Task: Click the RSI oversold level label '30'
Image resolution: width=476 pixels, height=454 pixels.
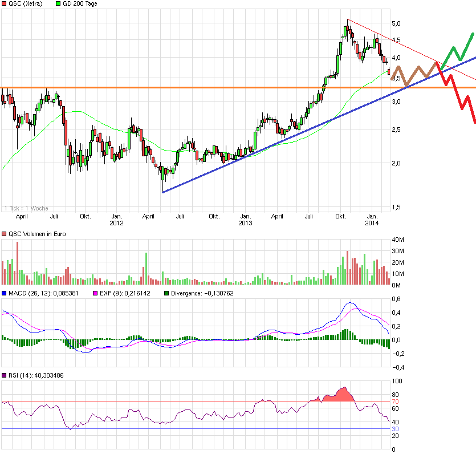Action: click(395, 429)
